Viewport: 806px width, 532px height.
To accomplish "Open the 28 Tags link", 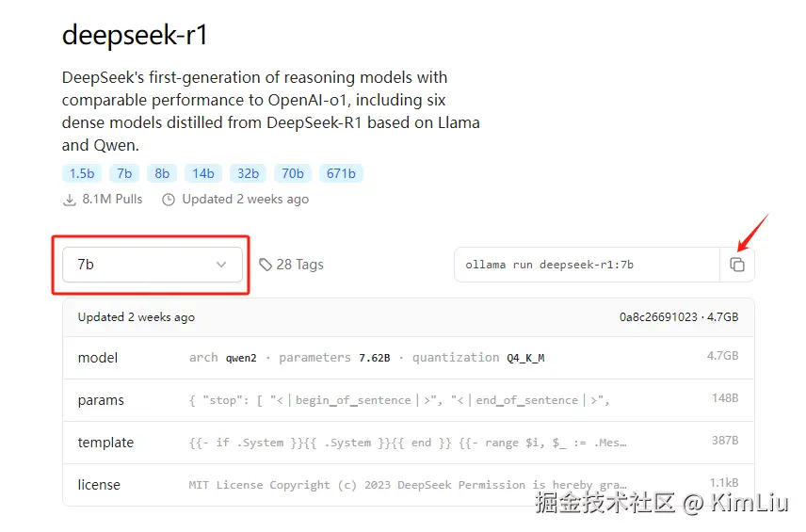I will 299,265.
